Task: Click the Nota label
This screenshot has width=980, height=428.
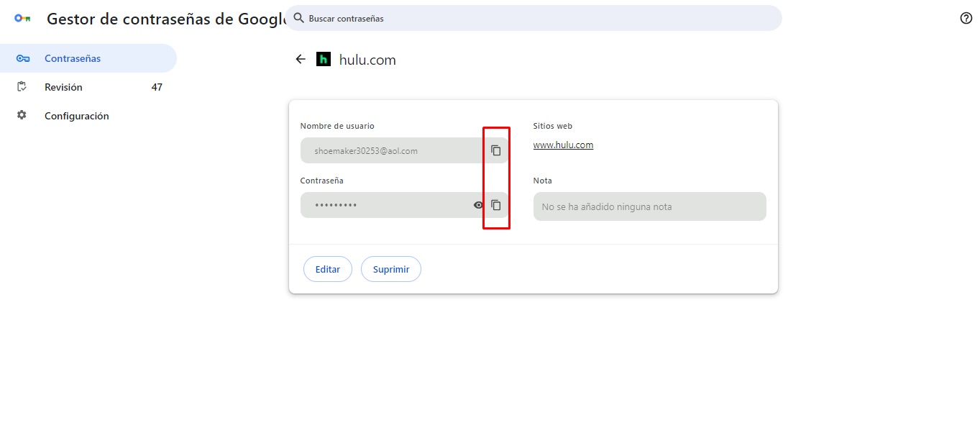Action: coord(543,181)
